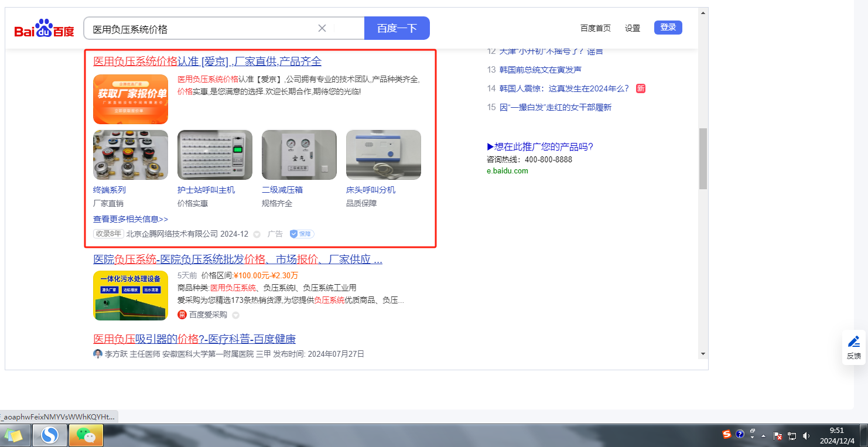Click the 李方跃 doctor avatar

[98, 354]
